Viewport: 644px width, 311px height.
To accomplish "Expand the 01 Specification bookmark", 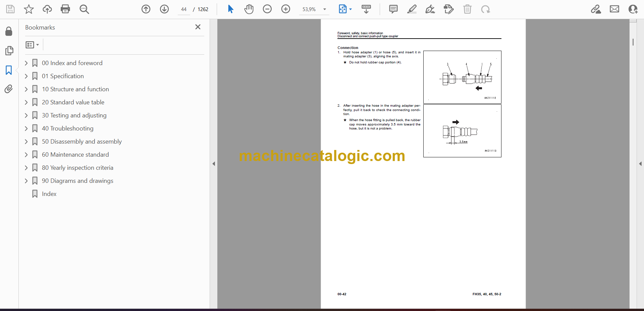I will (26, 76).
